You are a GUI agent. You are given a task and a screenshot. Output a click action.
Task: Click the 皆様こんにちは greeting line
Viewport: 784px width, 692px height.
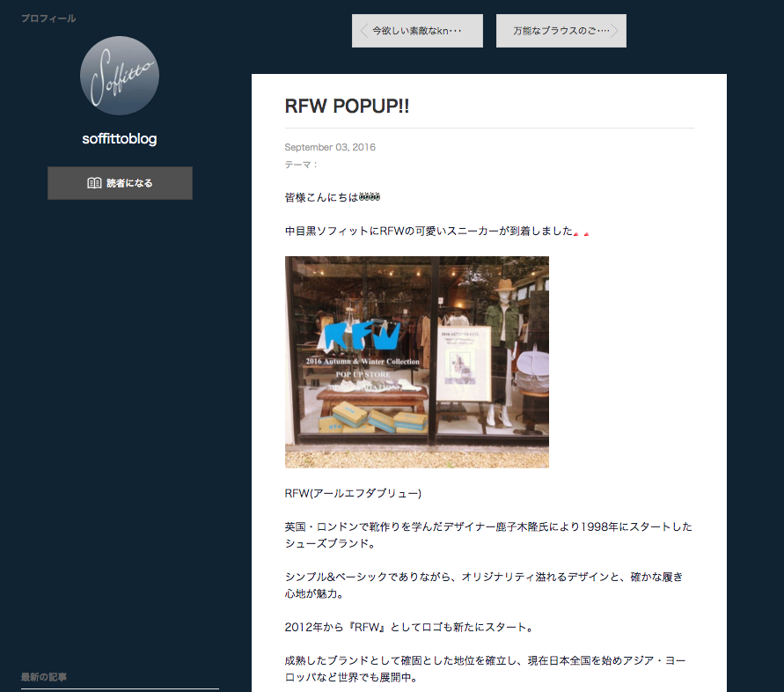[333, 197]
